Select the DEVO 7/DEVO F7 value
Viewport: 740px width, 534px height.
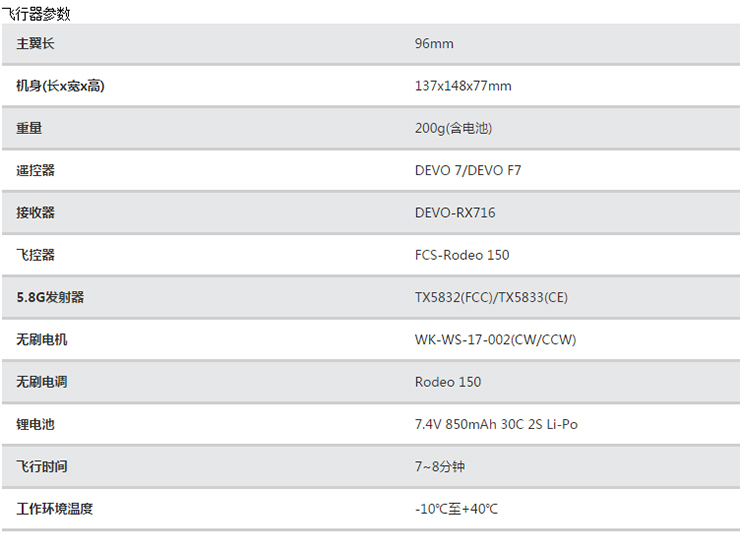(x=468, y=171)
